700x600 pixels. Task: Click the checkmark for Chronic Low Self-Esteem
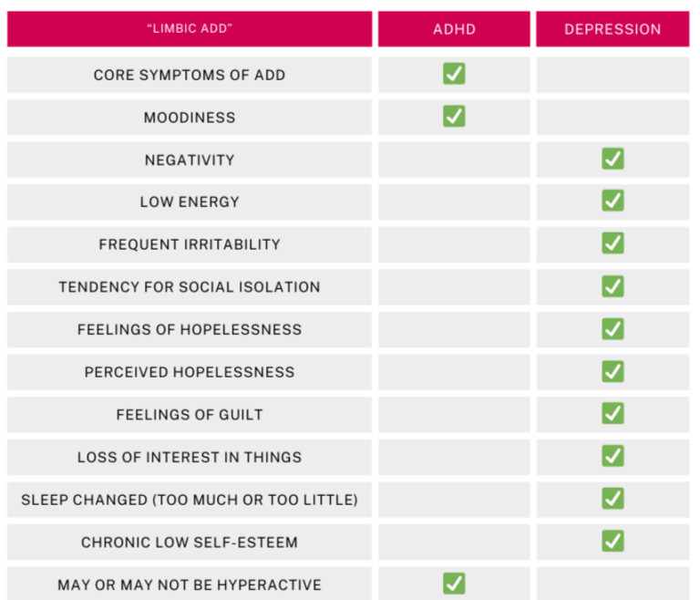pyautogui.click(x=612, y=542)
